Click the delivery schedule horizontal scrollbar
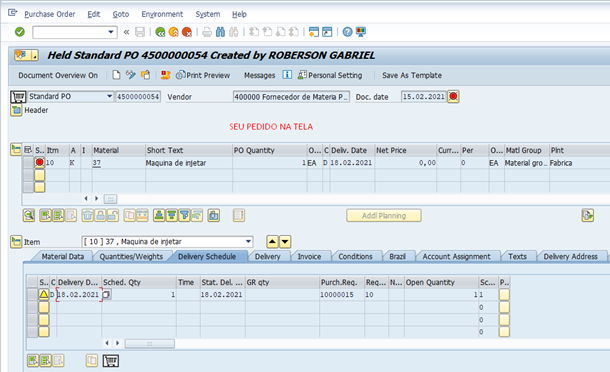 tap(149, 344)
